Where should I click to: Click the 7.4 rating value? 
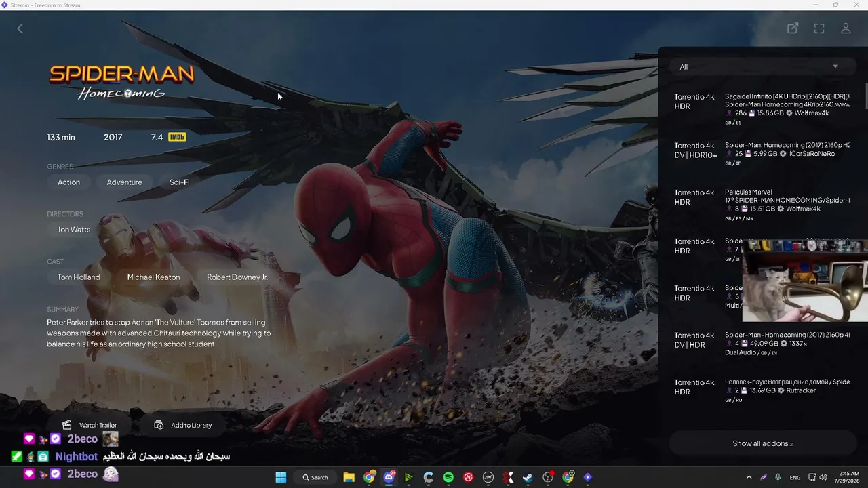[157, 137]
